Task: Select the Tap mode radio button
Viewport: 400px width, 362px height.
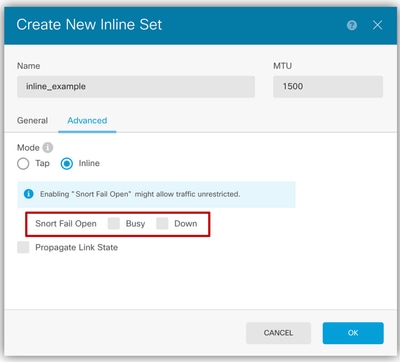Action: click(x=23, y=164)
